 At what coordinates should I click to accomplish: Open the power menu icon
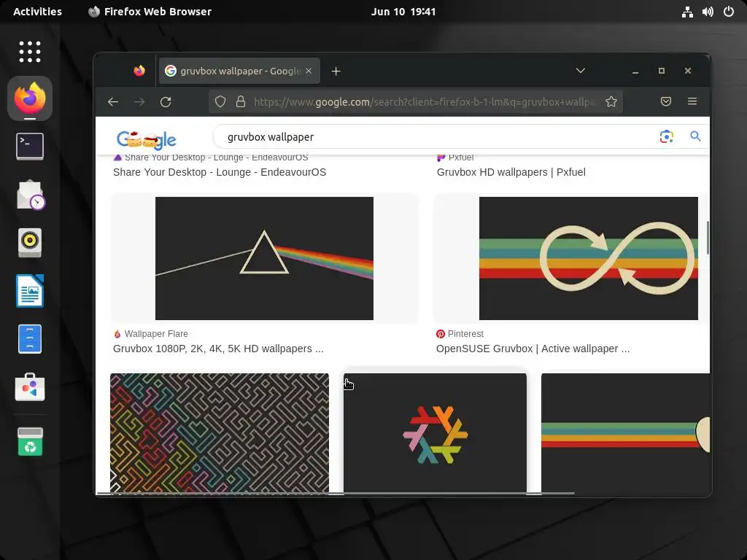729,12
